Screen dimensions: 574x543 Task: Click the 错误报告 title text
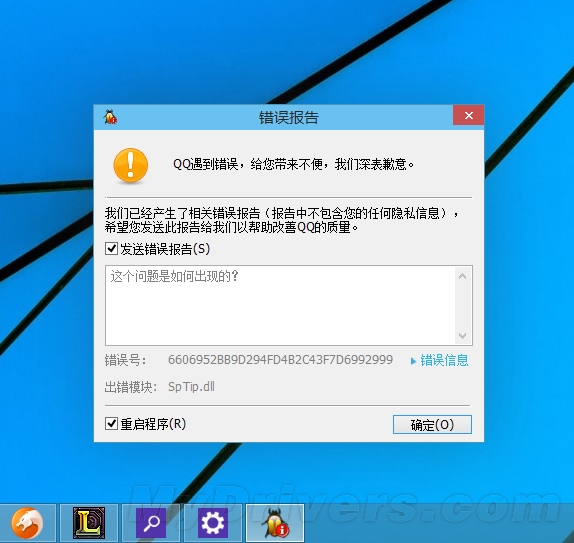(289, 118)
